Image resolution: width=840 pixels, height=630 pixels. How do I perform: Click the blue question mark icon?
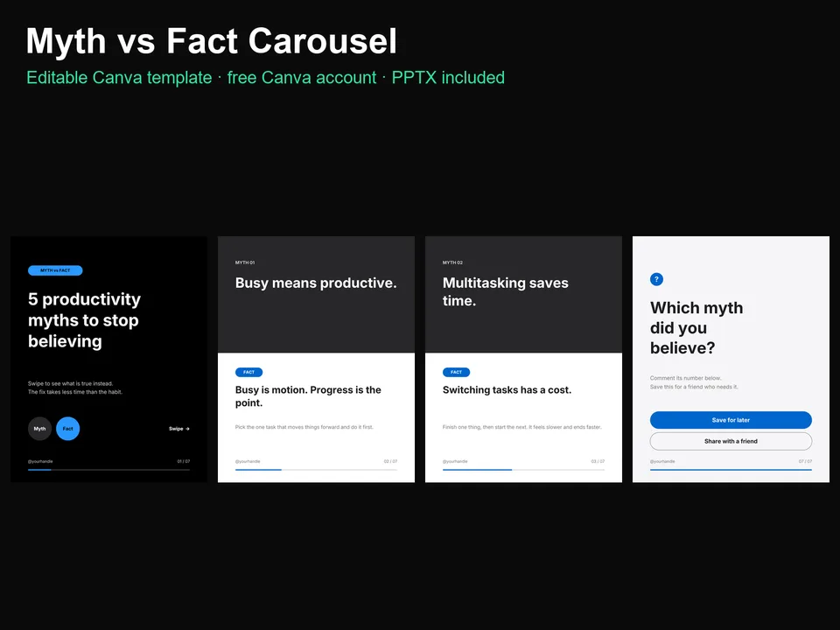tap(656, 279)
